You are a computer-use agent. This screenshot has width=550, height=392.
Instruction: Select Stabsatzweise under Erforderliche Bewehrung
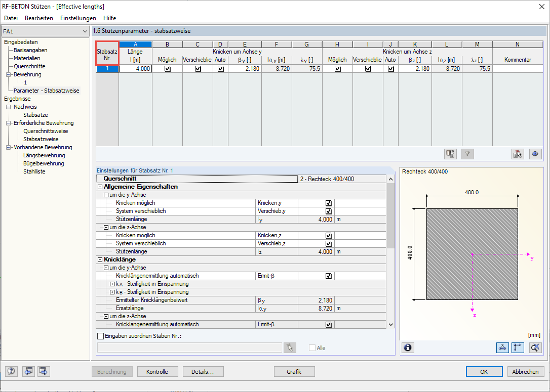pos(41,139)
